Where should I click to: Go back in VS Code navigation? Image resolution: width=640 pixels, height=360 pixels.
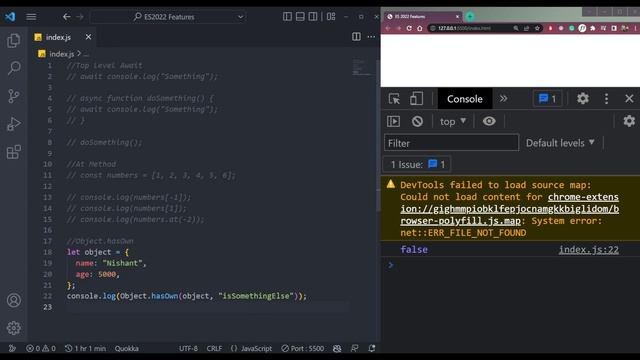67,17
